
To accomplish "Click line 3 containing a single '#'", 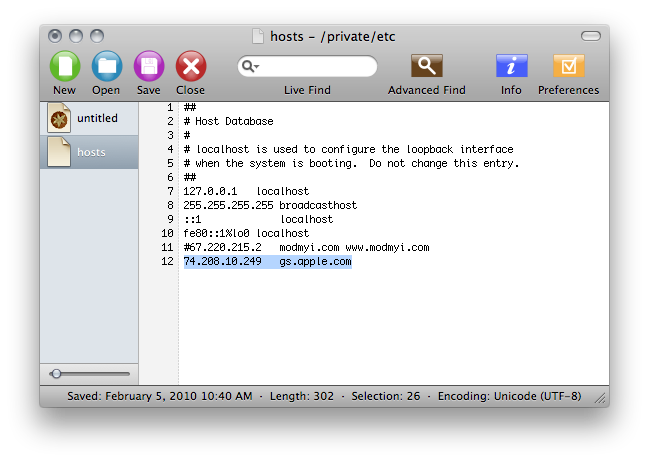I will pyautogui.click(x=187, y=135).
